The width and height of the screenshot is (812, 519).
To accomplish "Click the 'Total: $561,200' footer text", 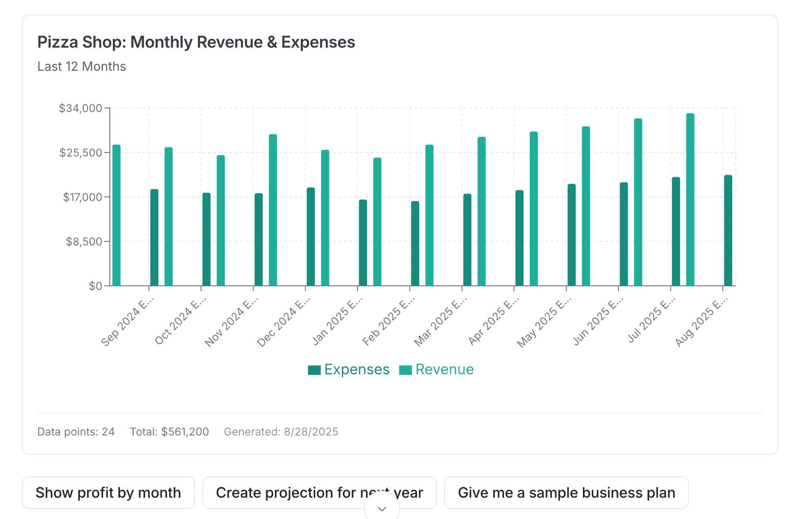I will point(170,431).
